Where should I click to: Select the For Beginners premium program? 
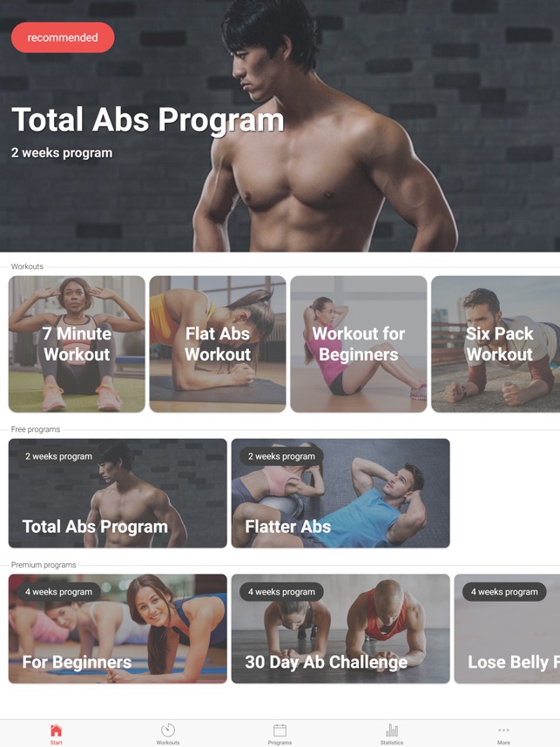(118, 629)
